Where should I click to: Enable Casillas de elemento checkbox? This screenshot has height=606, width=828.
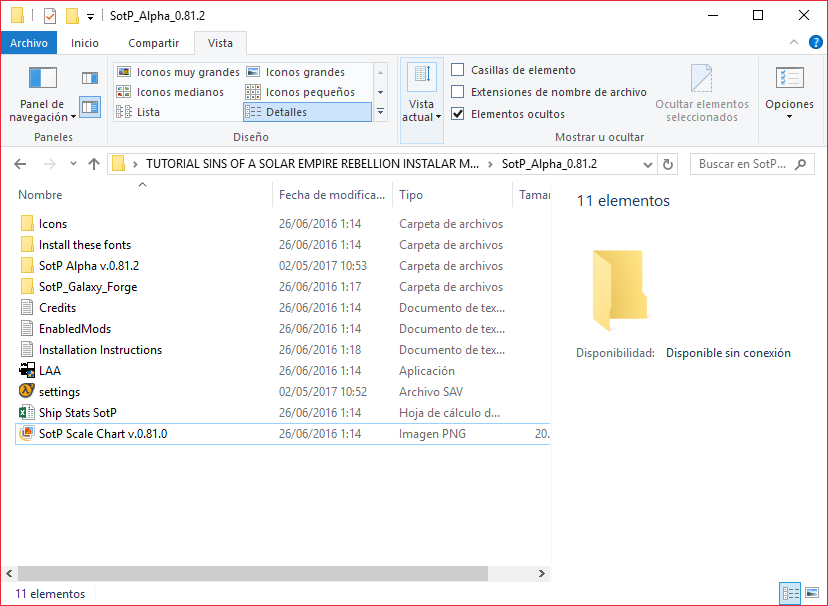click(458, 70)
